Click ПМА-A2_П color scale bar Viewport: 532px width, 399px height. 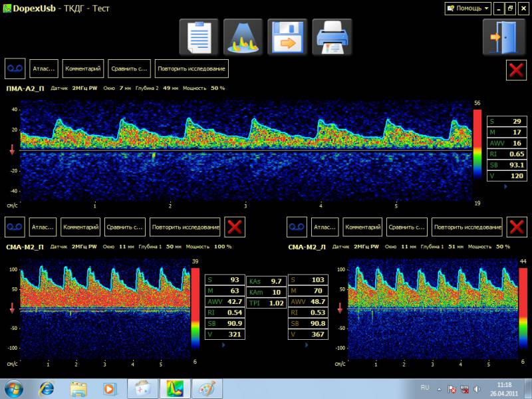click(477, 144)
